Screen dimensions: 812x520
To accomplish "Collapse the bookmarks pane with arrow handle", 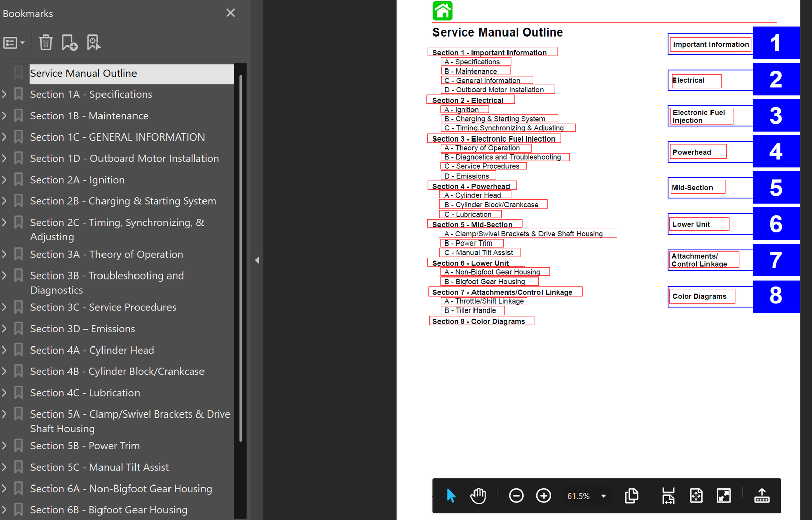I will click(257, 260).
